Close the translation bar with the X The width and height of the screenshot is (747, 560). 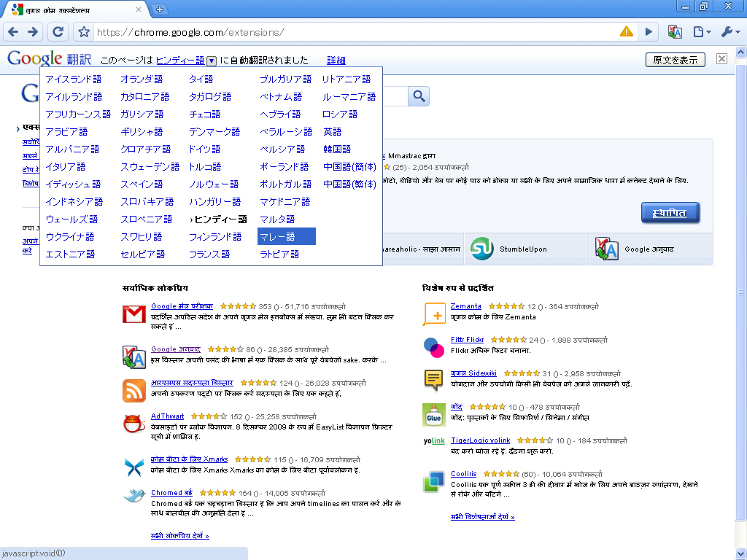point(721,58)
